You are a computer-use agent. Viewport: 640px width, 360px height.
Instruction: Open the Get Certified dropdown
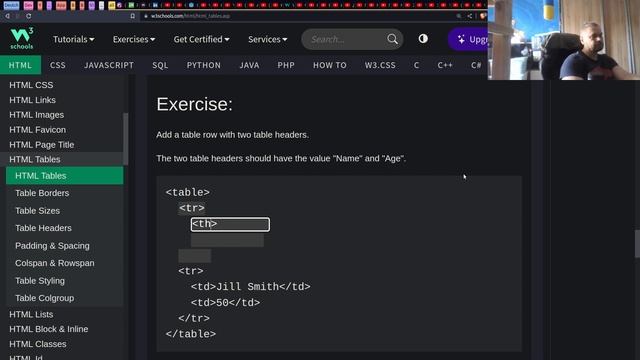click(201, 39)
